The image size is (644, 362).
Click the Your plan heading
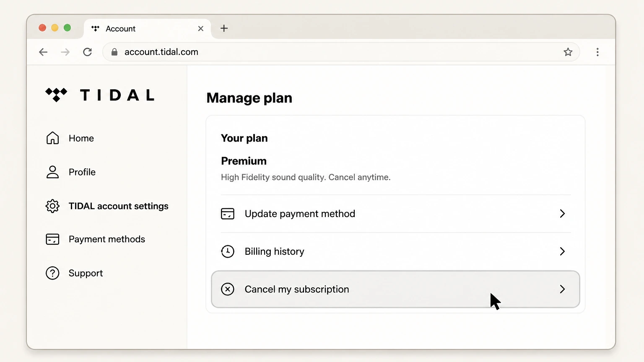pos(244,138)
